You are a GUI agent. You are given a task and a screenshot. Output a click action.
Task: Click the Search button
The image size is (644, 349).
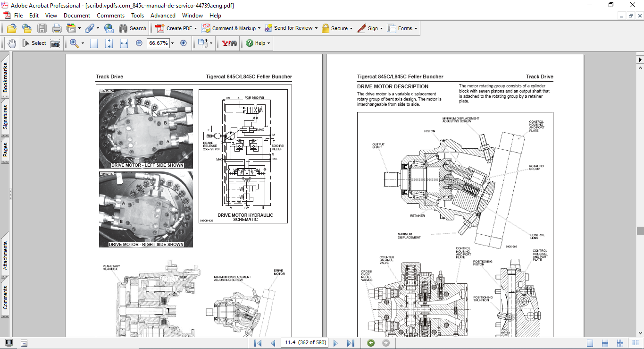133,28
